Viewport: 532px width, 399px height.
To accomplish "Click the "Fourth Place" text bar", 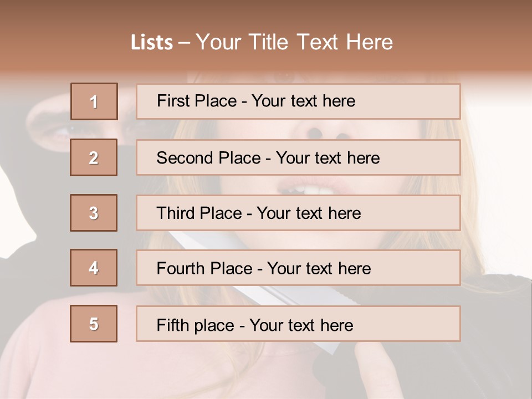I will [298, 268].
